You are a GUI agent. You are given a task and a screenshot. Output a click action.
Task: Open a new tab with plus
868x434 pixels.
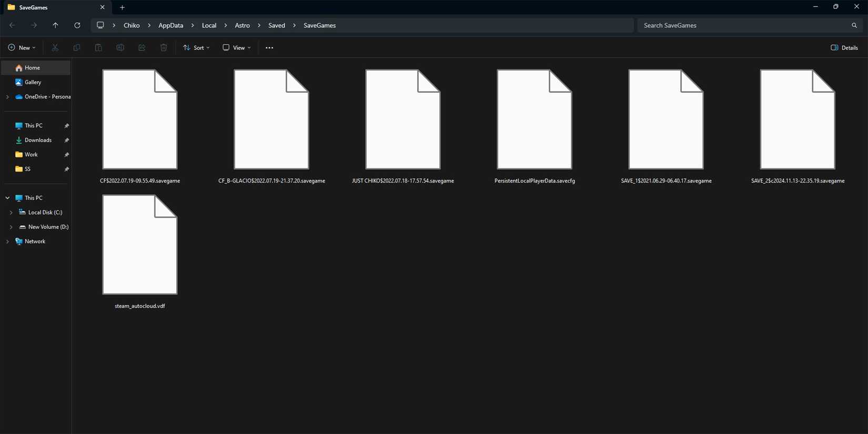coord(122,7)
